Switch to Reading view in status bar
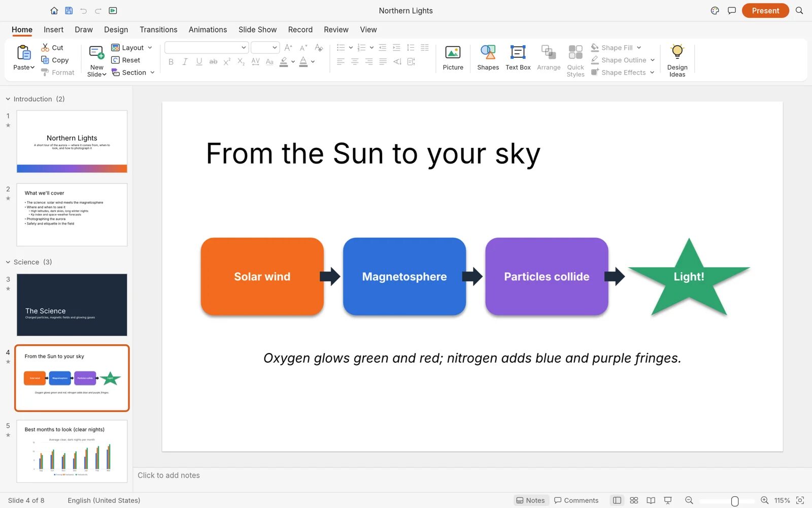Image resolution: width=812 pixels, height=508 pixels. tap(651, 500)
